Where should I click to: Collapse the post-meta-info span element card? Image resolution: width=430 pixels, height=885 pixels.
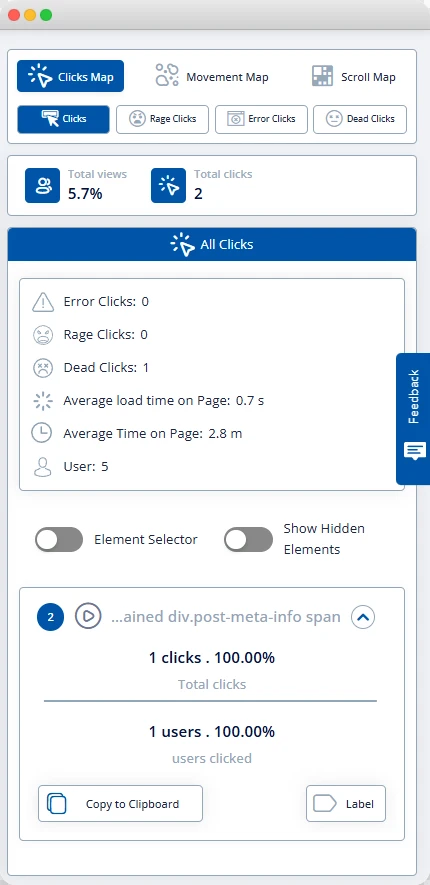tap(363, 617)
